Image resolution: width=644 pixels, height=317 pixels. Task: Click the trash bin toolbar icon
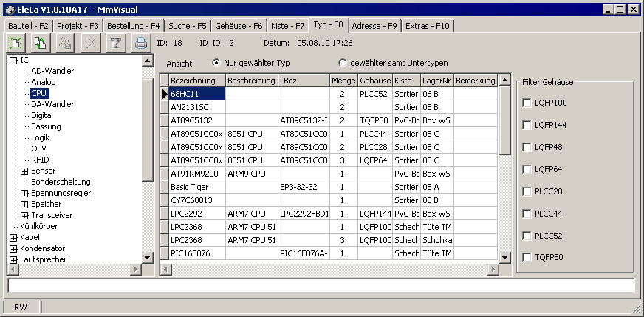click(114, 43)
